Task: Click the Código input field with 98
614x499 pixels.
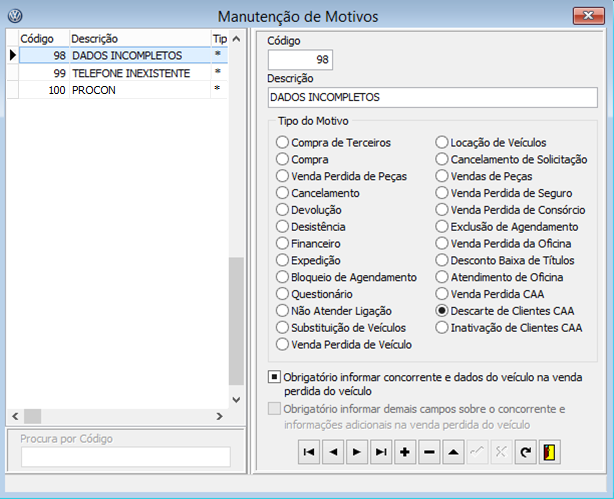Action: coord(300,60)
